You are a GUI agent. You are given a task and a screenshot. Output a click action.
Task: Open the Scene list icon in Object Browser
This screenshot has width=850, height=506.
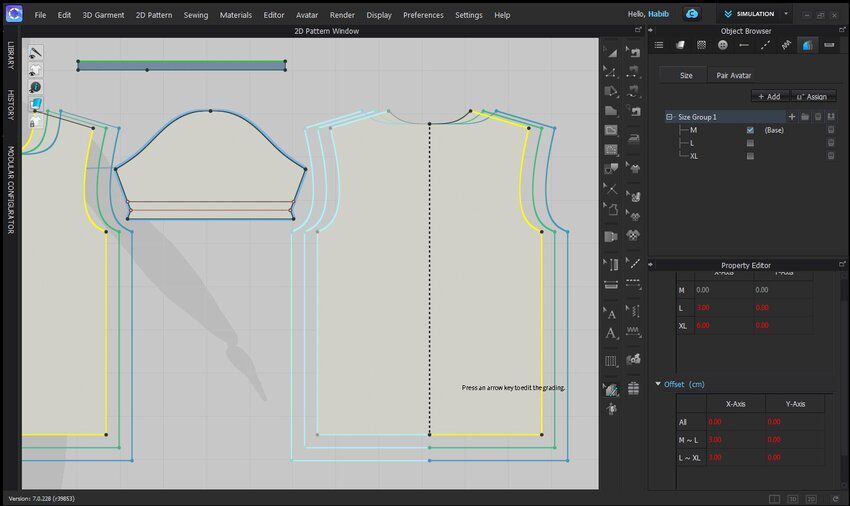tap(659, 45)
